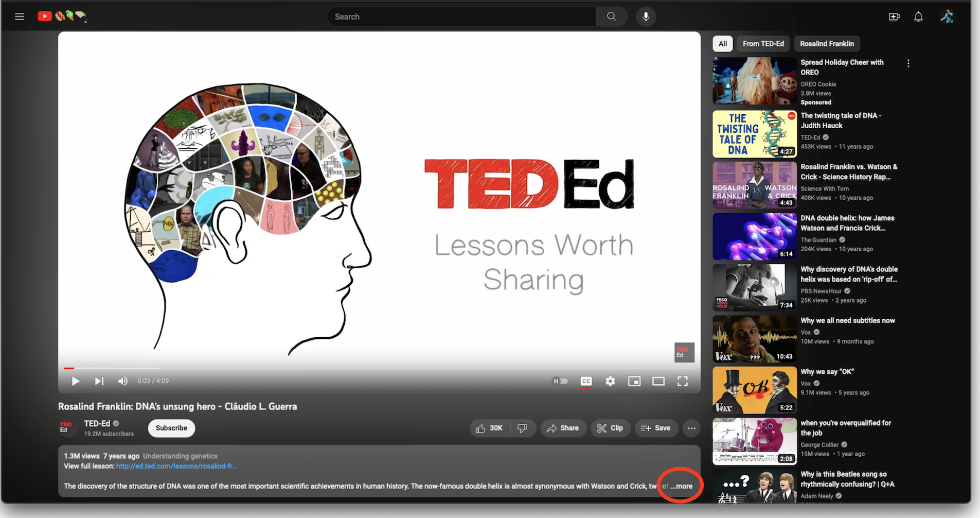The image size is (980, 518).
Task: Toggle closed captions CC
Action: pos(586,381)
